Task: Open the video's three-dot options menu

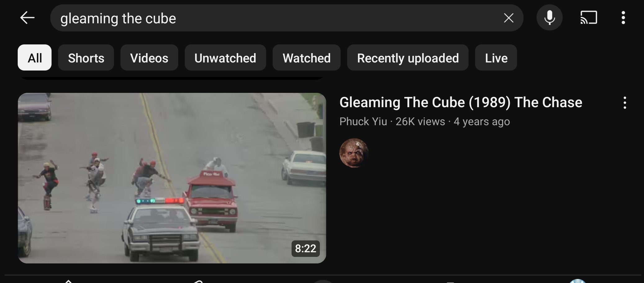Action: (625, 103)
